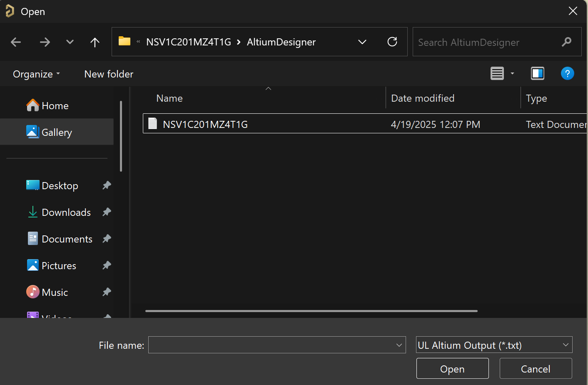This screenshot has height=385, width=588.
Task: Click the pin icon beside Downloads
Action: pyautogui.click(x=107, y=212)
